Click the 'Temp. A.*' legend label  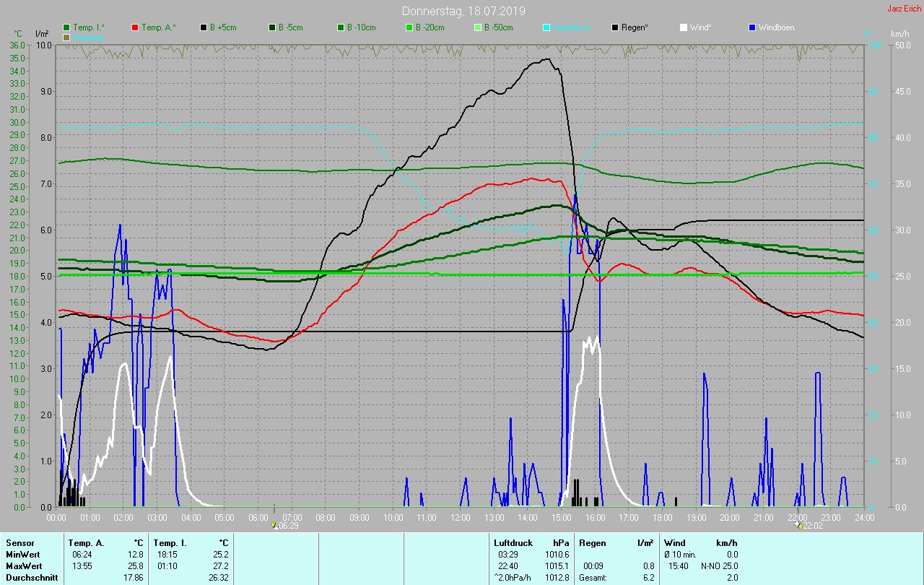click(x=159, y=27)
